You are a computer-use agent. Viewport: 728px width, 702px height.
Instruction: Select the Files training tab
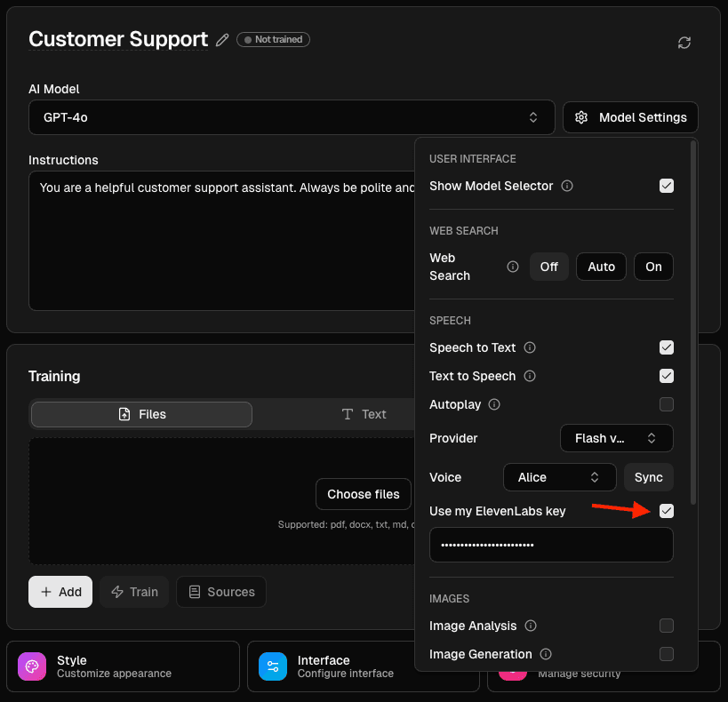pyautogui.click(x=140, y=413)
